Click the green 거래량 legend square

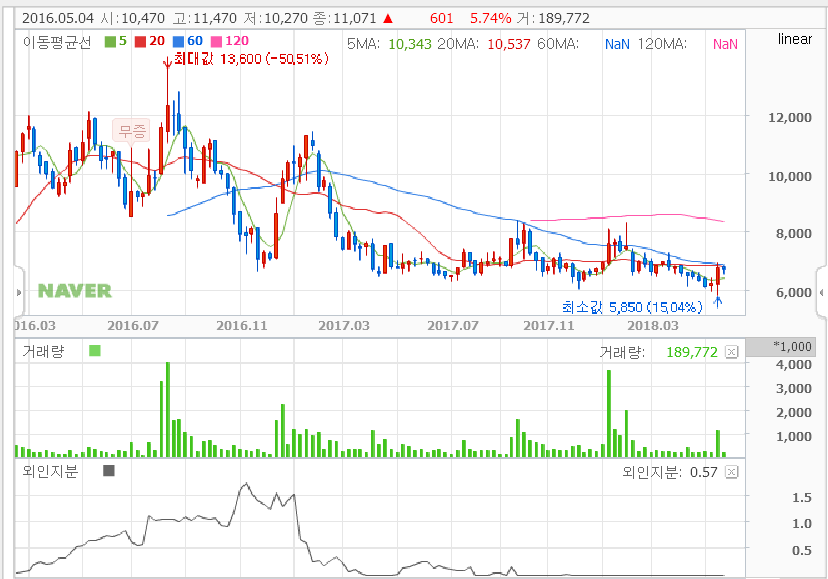pyautogui.click(x=95, y=351)
